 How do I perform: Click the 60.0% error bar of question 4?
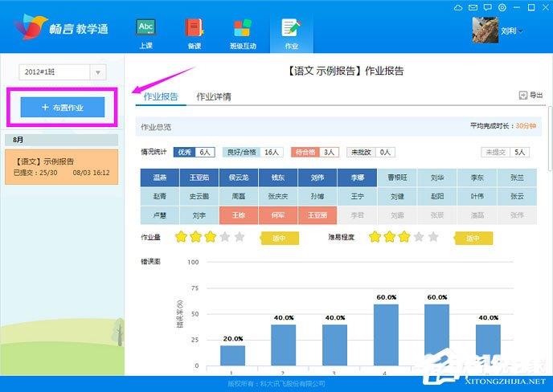coord(386,335)
